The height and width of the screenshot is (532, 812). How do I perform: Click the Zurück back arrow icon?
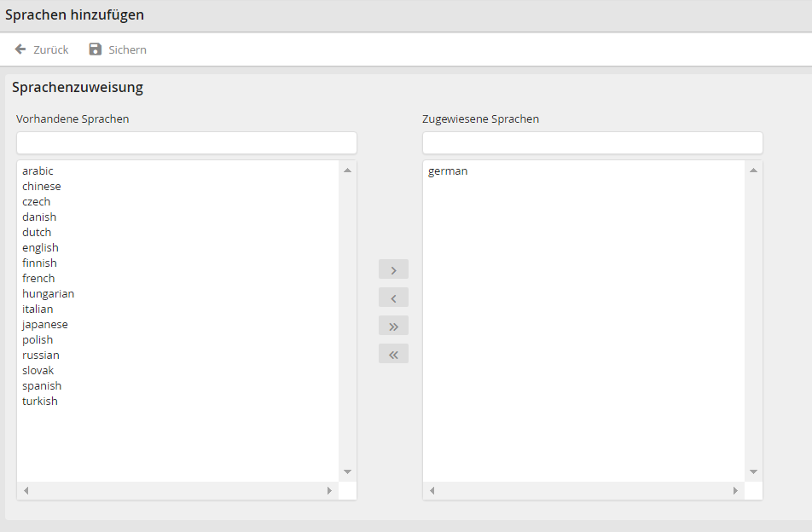pyautogui.click(x=20, y=49)
